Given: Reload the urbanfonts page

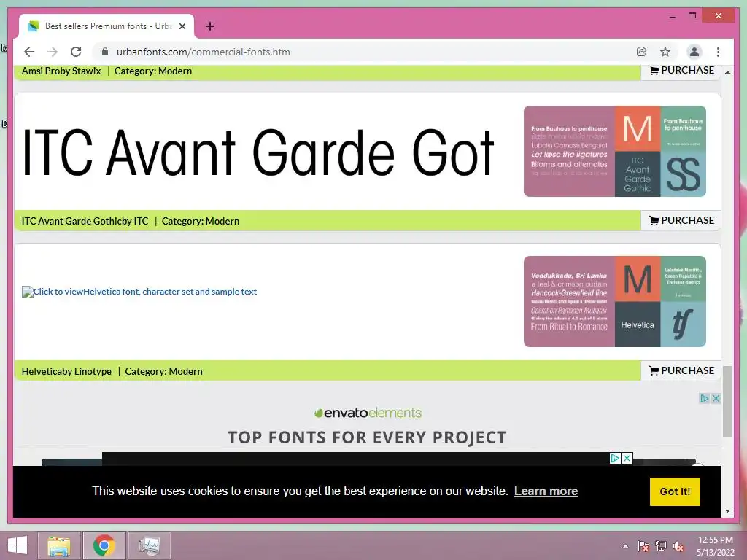Looking at the screenshot, I should point(76,52).
